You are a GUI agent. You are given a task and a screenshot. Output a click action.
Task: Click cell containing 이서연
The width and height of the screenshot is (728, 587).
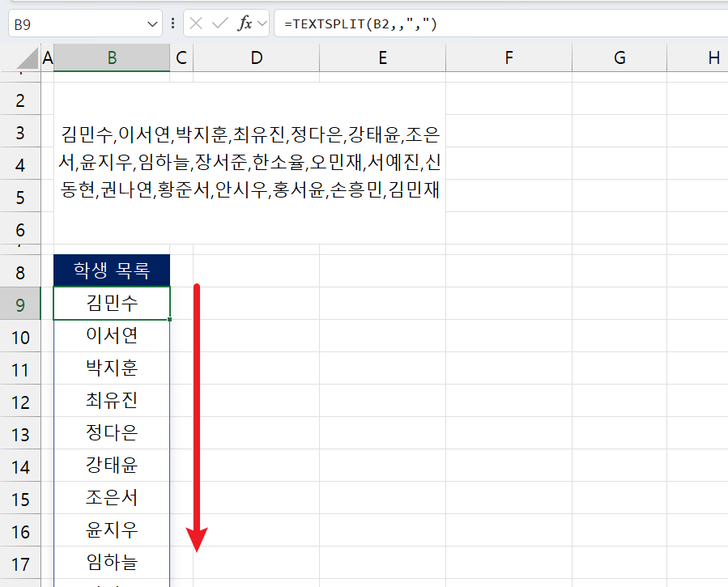[x=112, y=335]
